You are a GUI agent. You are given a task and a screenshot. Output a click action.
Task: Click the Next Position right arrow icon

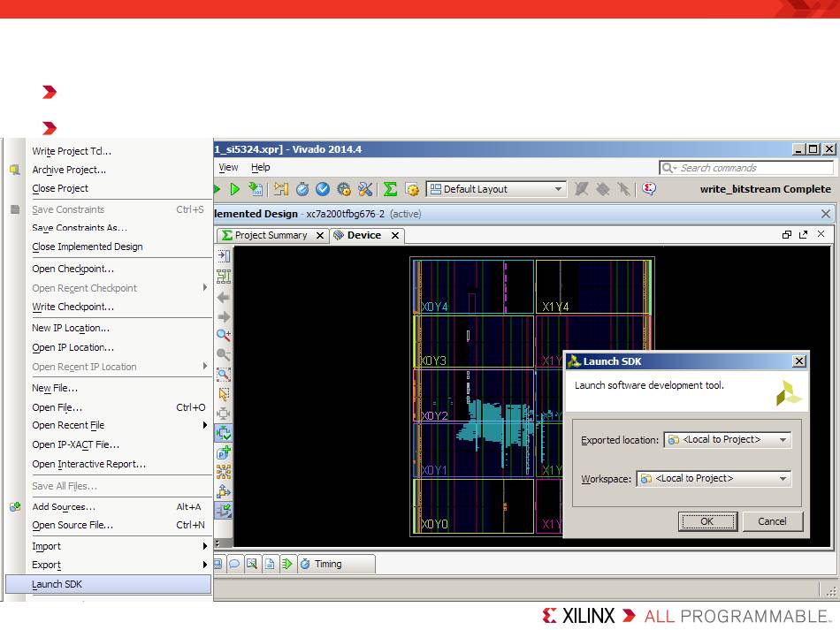[x=224, y=317]
